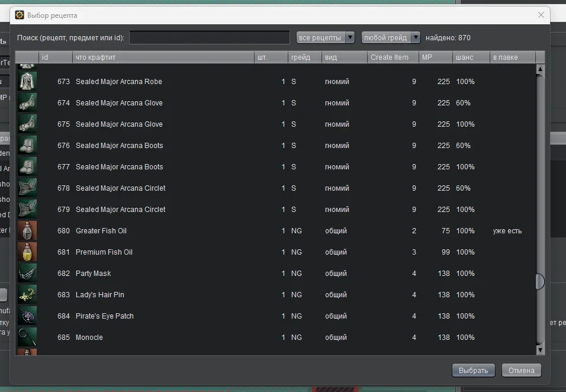Screen dimensions: 566x392
Task: Click the 'шт.' column header
Action: [271, 57]
